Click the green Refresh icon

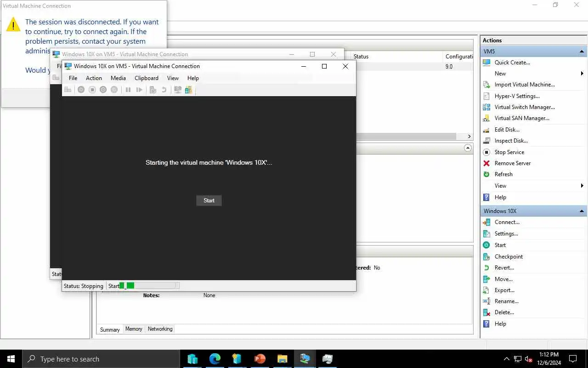[486, 174]
